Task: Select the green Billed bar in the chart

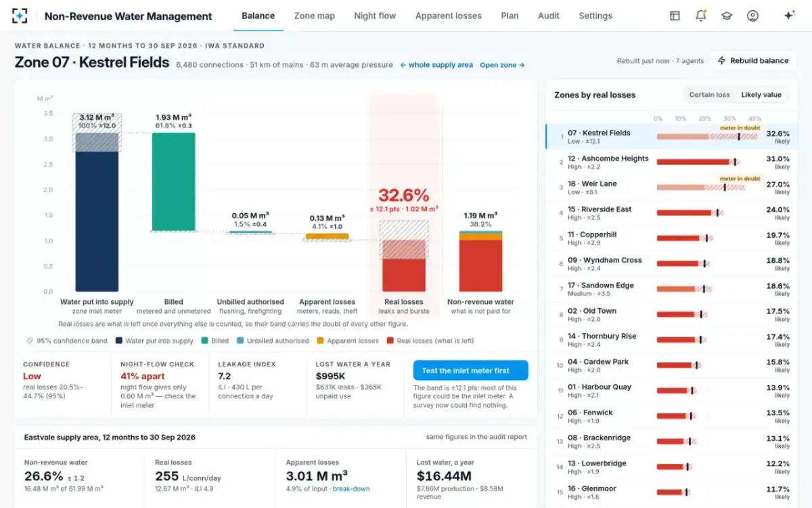Action: tap(173, 182)
